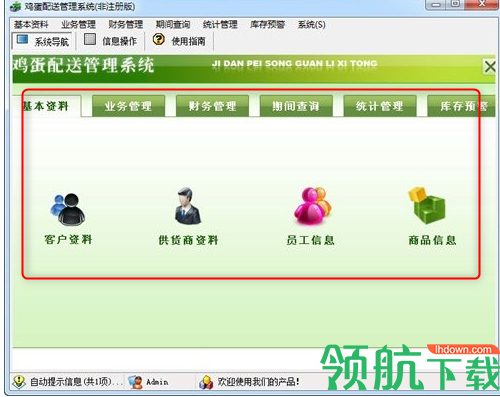Switch to the 期间查询 tab
Screen dimensions: 500x397
tap(296, 106)
